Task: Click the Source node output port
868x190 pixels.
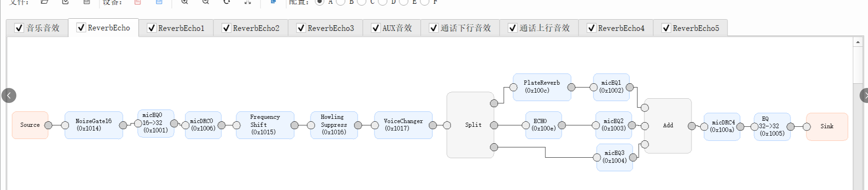Action: pyautogui.click(x=48, y=125)
